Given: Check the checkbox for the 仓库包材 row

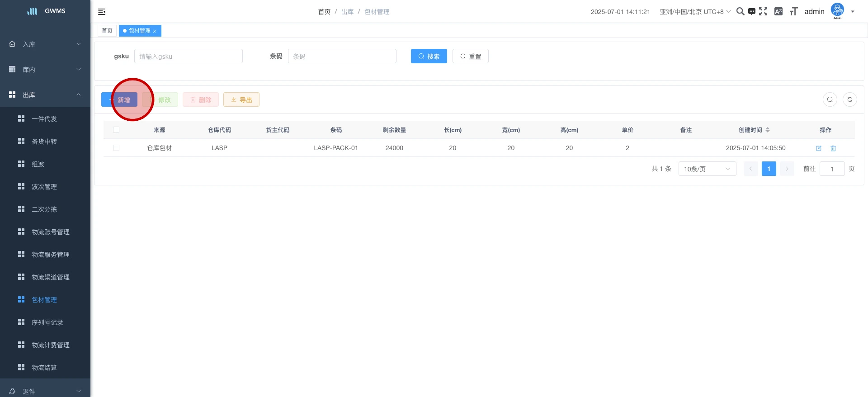Looking at the screenshot, I should pos(116,148).
